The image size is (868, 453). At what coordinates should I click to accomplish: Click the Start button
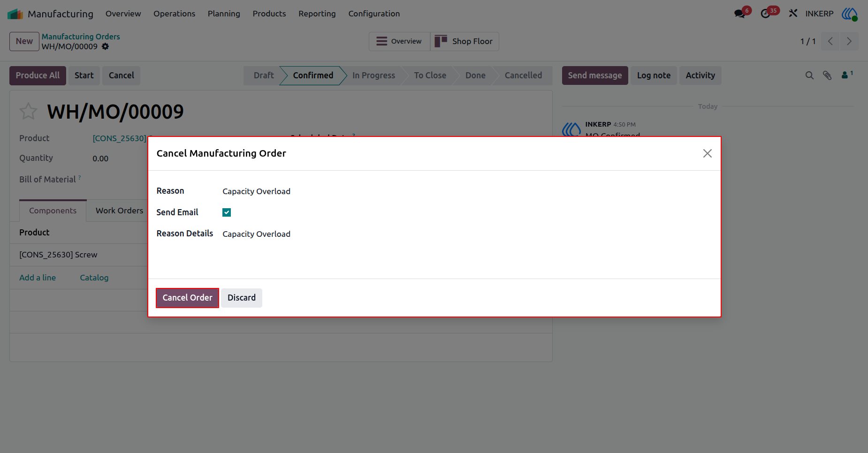coord(84,75)
